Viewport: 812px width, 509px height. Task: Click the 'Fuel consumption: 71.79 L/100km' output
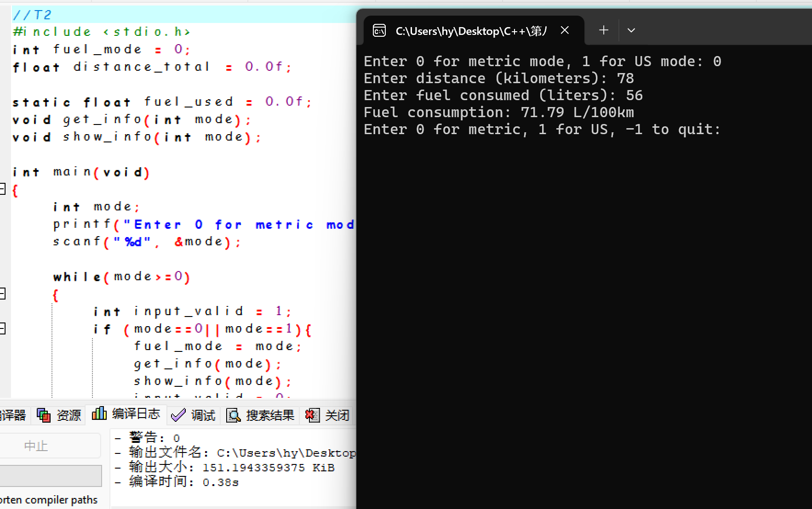499,112
